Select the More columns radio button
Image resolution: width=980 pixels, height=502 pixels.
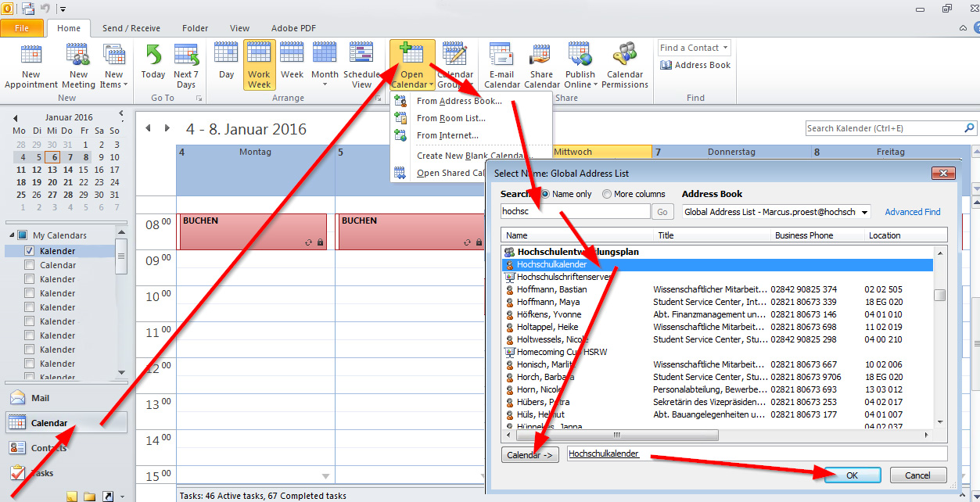click(606, 194)
